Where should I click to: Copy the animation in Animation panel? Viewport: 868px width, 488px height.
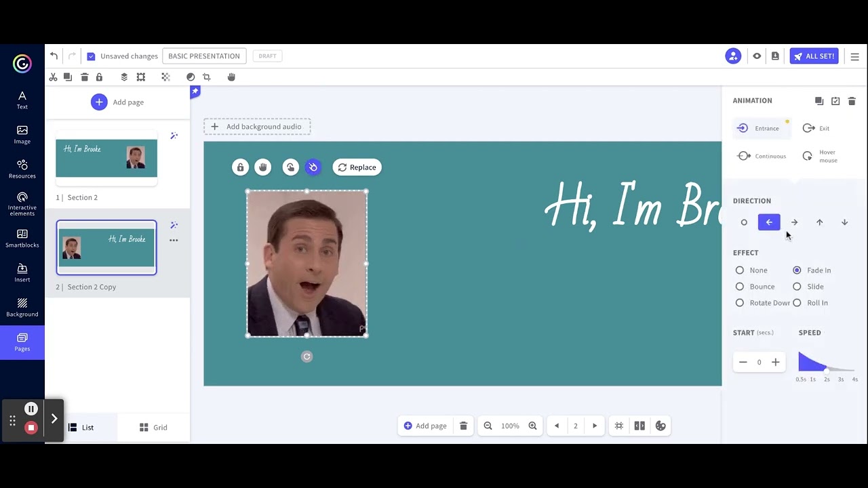click(x=819, y=101)
